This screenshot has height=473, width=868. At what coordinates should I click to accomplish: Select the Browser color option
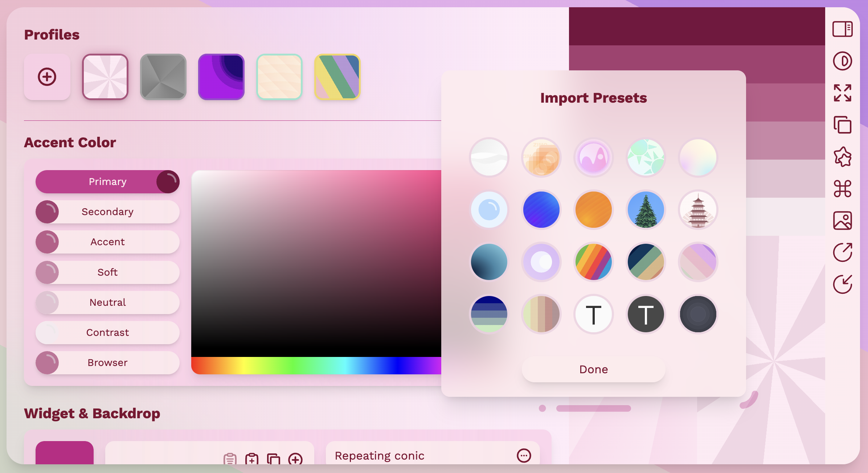107,363
